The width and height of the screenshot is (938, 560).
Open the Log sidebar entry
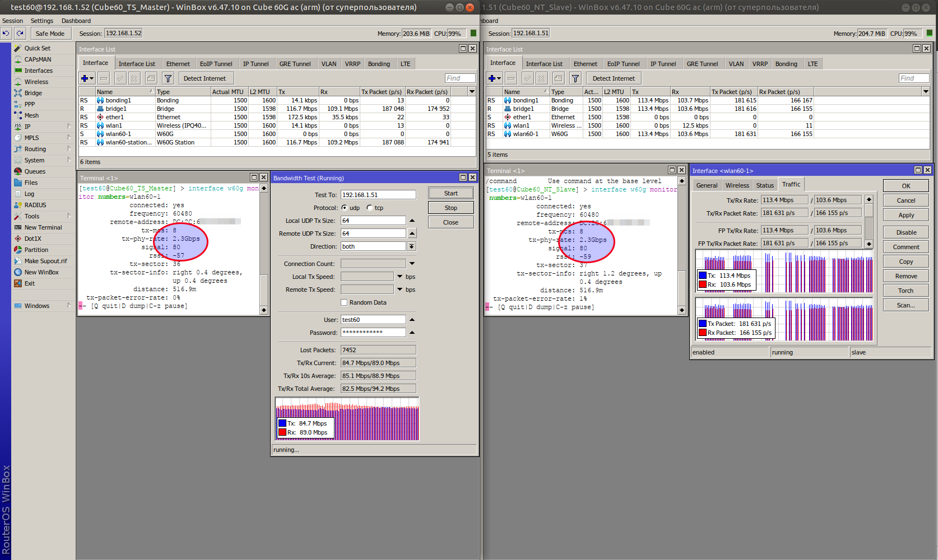[29, 194]
